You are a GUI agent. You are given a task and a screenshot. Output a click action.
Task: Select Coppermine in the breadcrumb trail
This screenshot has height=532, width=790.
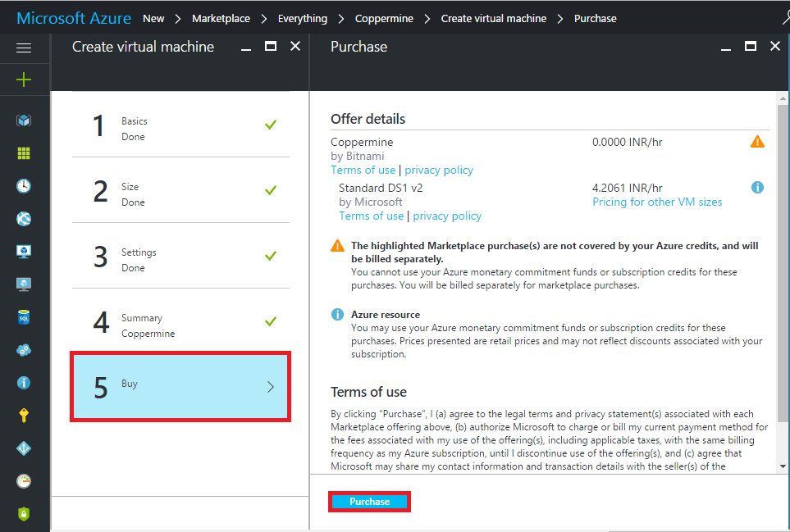[x=384, y=18]
